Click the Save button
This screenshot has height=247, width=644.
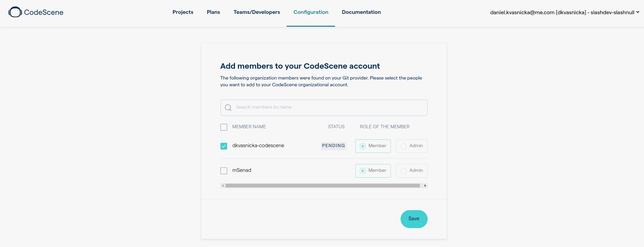(x=414, y=219)
